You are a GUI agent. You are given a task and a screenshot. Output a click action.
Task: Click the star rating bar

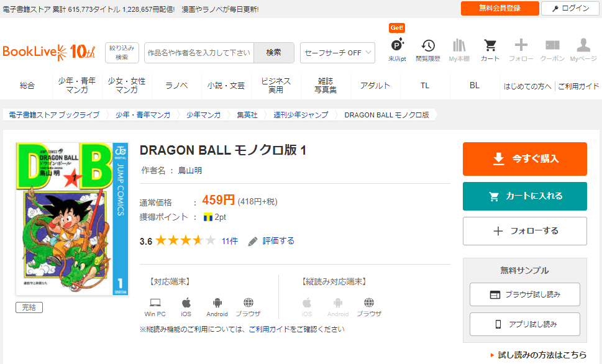pyautogui.click(x=185, y=241)
